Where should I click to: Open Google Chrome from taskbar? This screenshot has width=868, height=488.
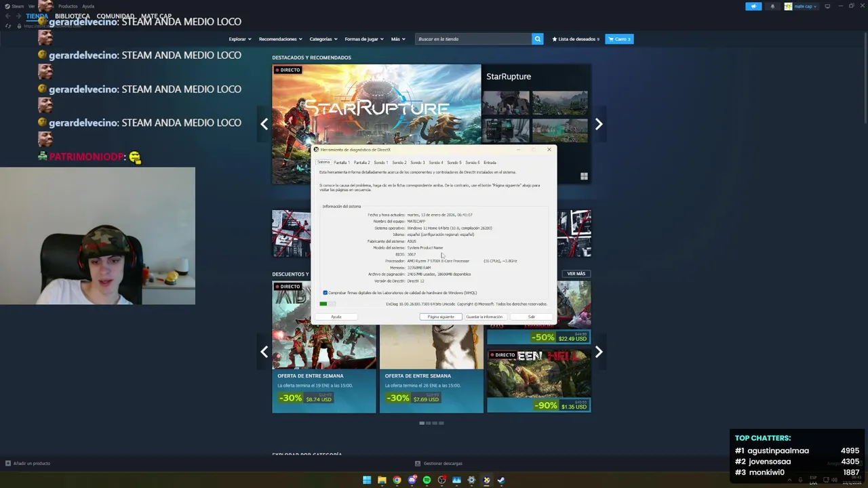click(397, 480)
